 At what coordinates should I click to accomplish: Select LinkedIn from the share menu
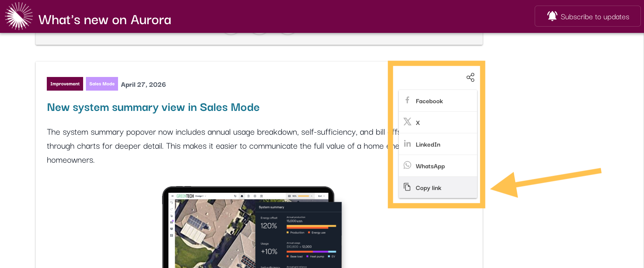click(x=438, y=144)
